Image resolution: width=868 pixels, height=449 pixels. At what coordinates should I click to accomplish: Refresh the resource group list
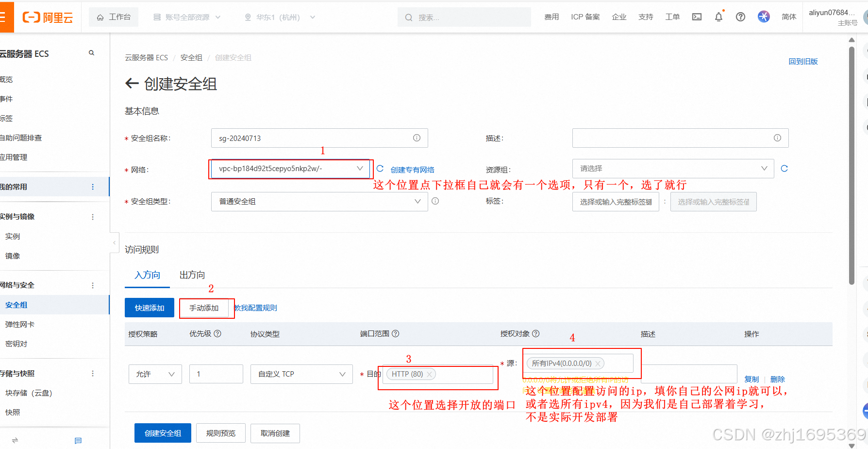click(x=784, y=169)
